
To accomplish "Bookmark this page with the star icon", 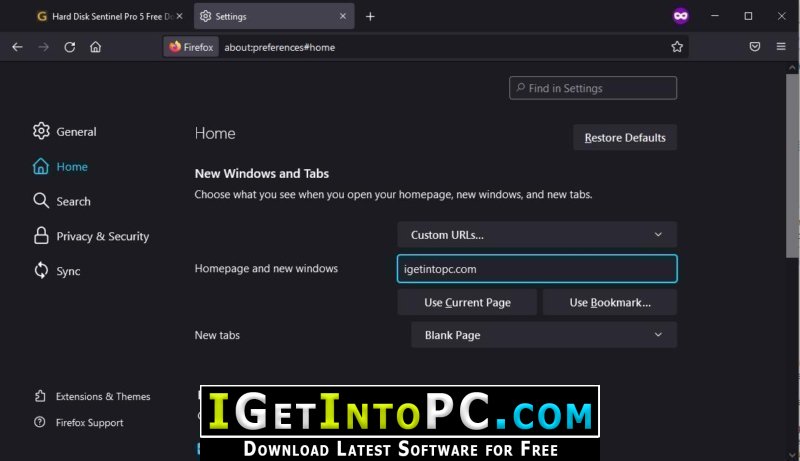I will click(677, 47).
